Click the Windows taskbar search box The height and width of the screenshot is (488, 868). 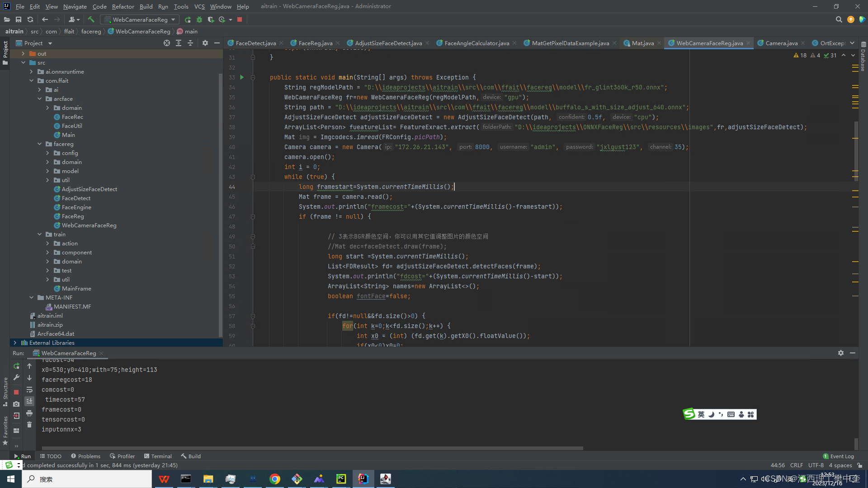[87, 479]
